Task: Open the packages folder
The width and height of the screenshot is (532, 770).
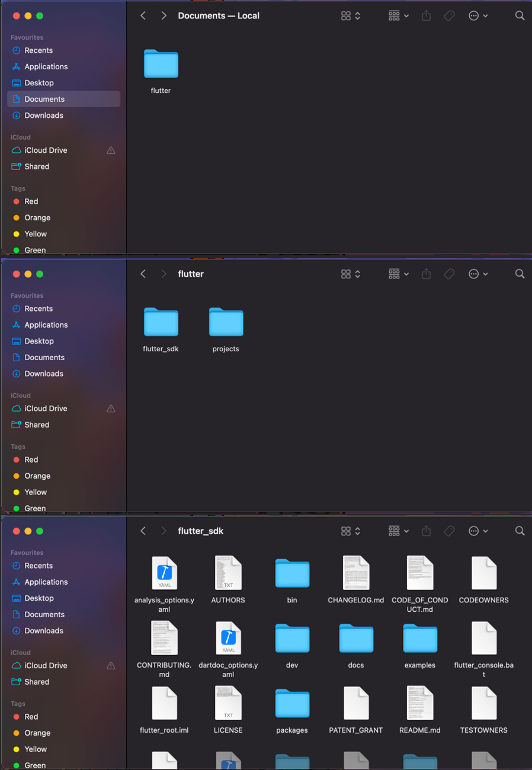Action: [x=292, y=704]
